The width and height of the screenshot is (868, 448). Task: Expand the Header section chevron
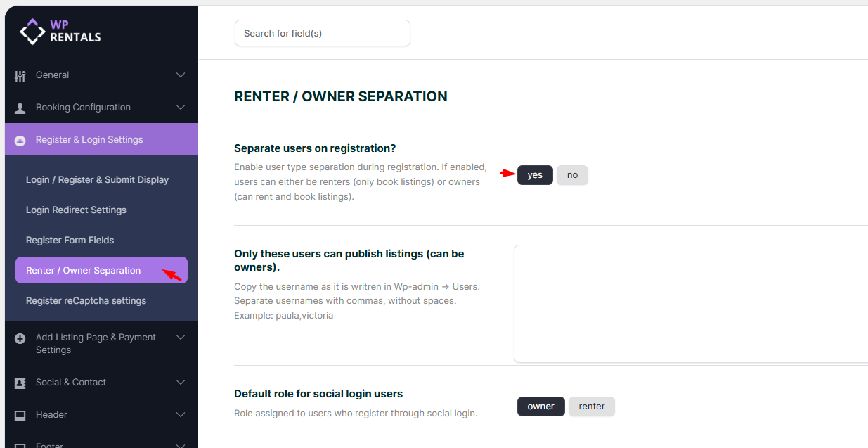click(181, 415)
